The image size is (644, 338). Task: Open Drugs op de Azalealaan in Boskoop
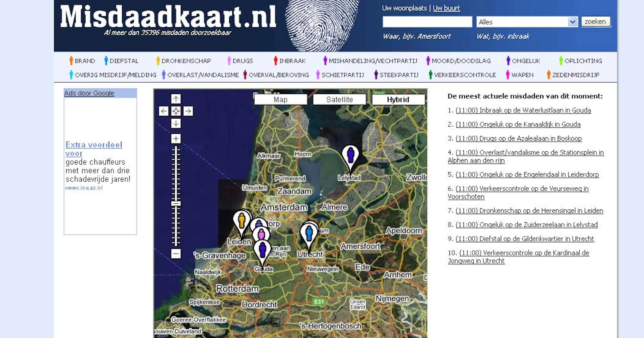519,138
